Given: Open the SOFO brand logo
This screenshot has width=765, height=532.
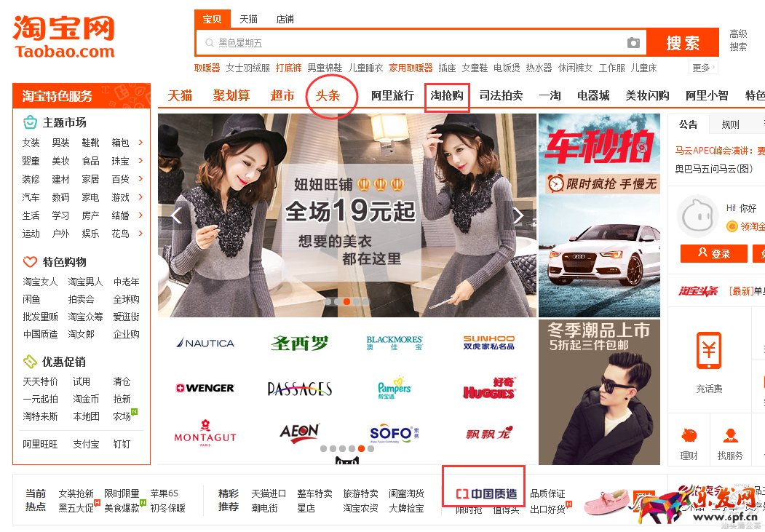Looking at the screenshot, I should (x=395, y=433).
